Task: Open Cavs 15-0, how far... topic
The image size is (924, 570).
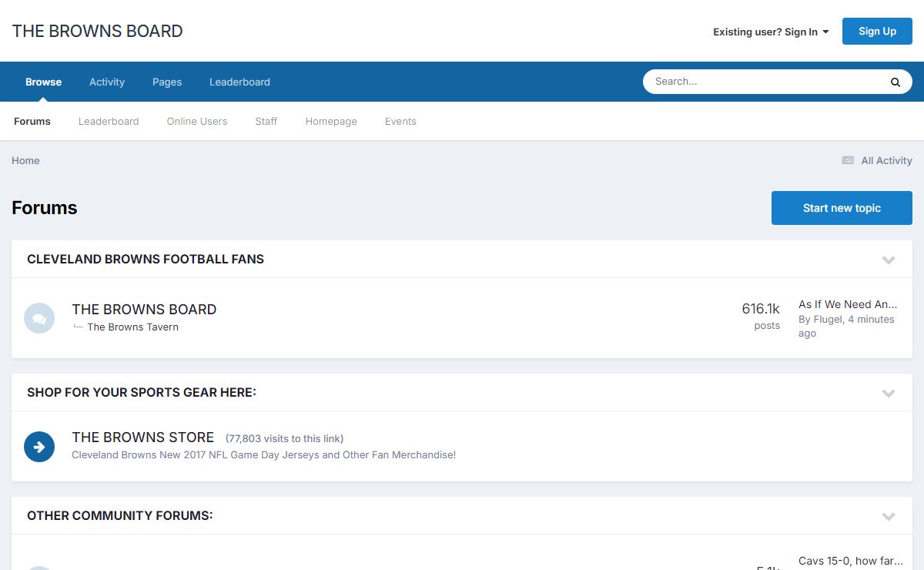Action: tap(850, 561)
